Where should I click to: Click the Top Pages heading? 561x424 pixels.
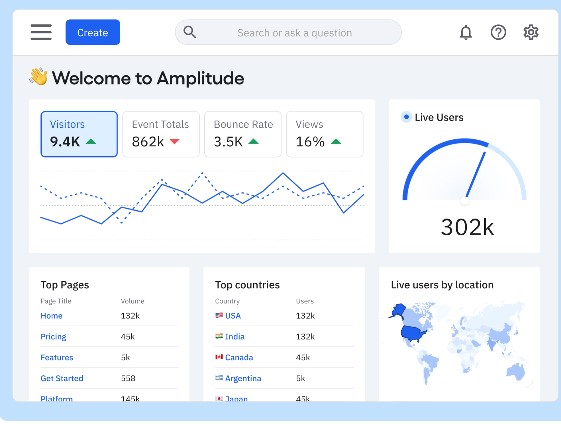coord(65,285)
